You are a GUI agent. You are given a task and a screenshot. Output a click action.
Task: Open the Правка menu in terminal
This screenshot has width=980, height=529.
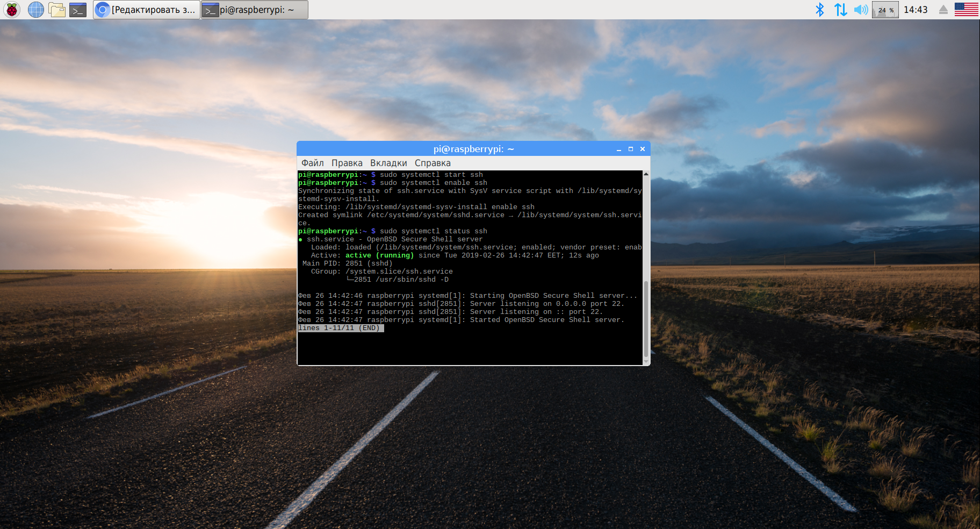[347, 163]
